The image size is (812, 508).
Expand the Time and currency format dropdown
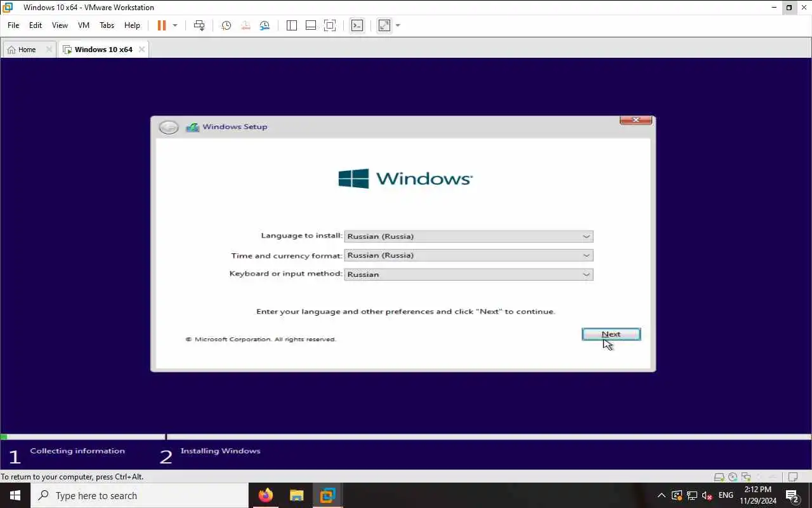[x=586, y=255]
